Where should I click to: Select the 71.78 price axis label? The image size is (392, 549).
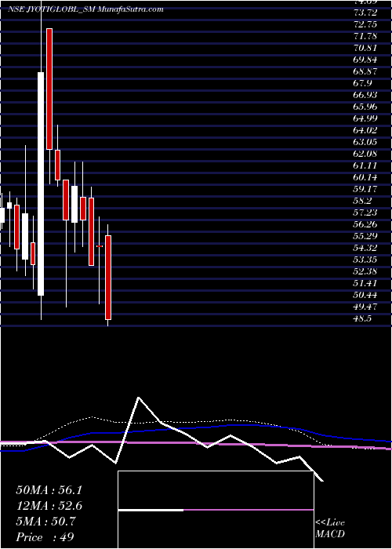click(x=365, y=36)
